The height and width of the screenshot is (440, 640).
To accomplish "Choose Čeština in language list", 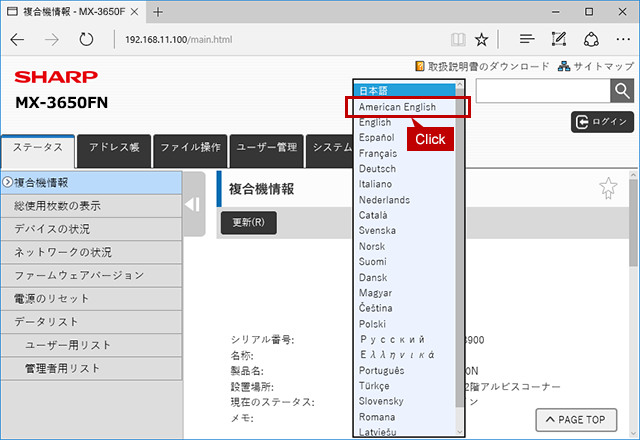I will pyautogui.click(x=405, y=309).
